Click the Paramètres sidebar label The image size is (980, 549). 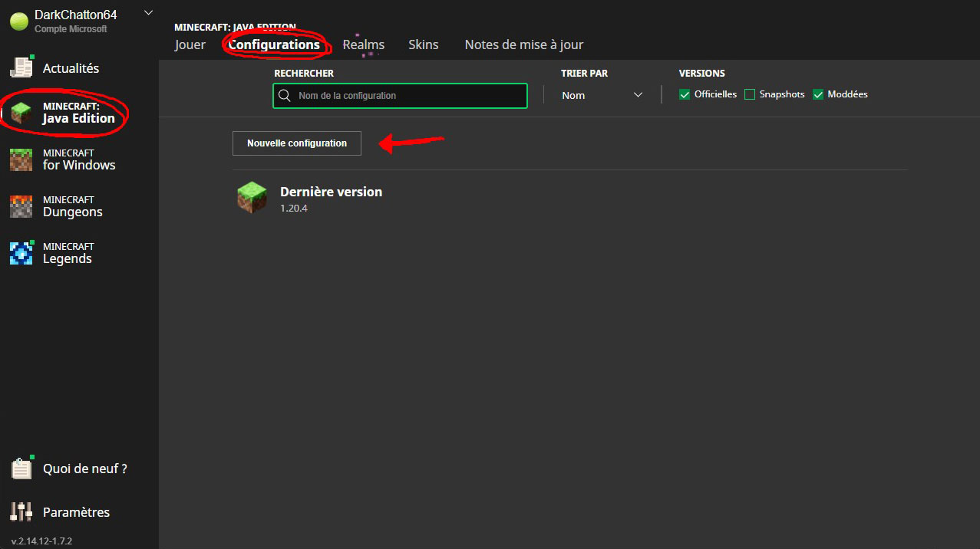(x=76, y=512)
